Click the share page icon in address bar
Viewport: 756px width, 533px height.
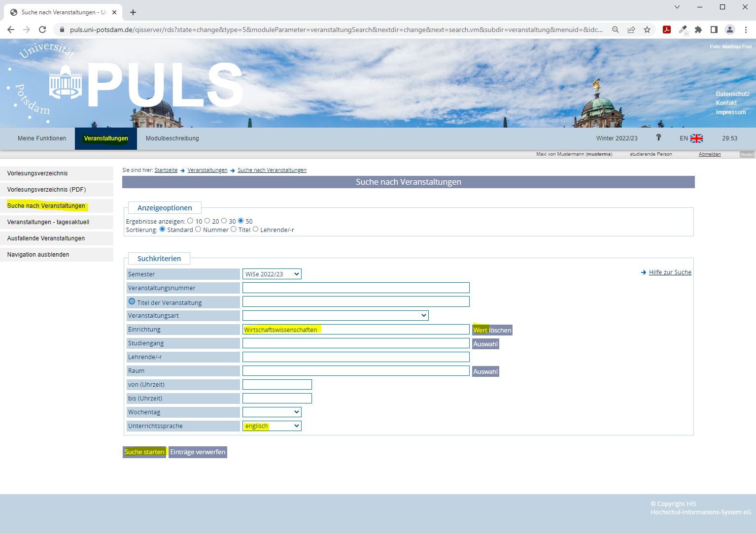coord(631,30)
